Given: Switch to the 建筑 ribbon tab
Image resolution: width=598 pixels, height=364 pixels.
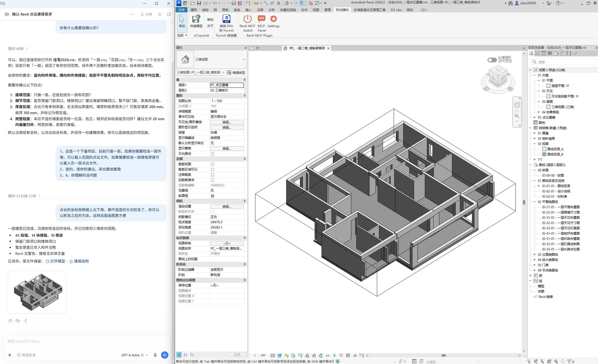Looking at the screenshot, I should pos(194,10).
